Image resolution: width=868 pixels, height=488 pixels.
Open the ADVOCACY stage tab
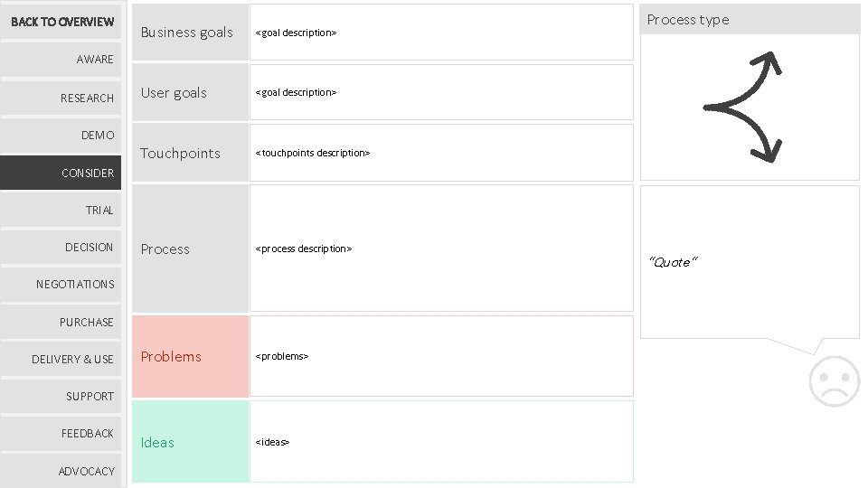coord(62,471)
